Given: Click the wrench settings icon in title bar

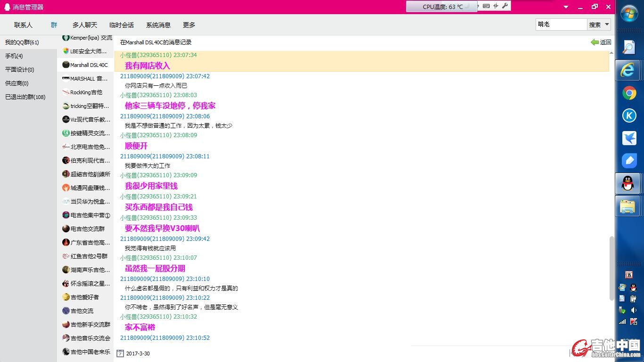Looking at the screenshot, I should 505,6.
